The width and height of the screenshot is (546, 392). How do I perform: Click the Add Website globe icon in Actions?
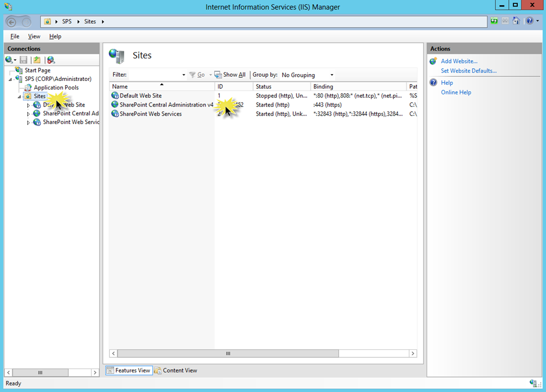point(433,61)
